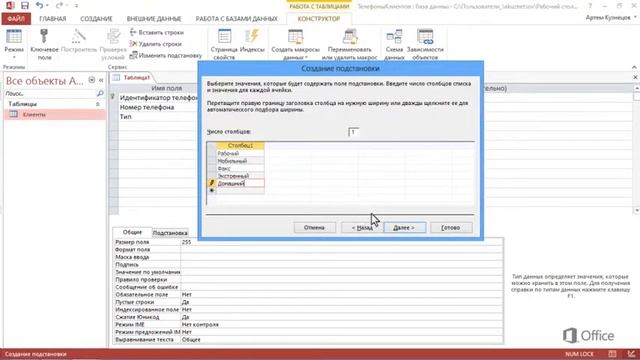Click the Размер поля value 255

click(x=342, y=242)
